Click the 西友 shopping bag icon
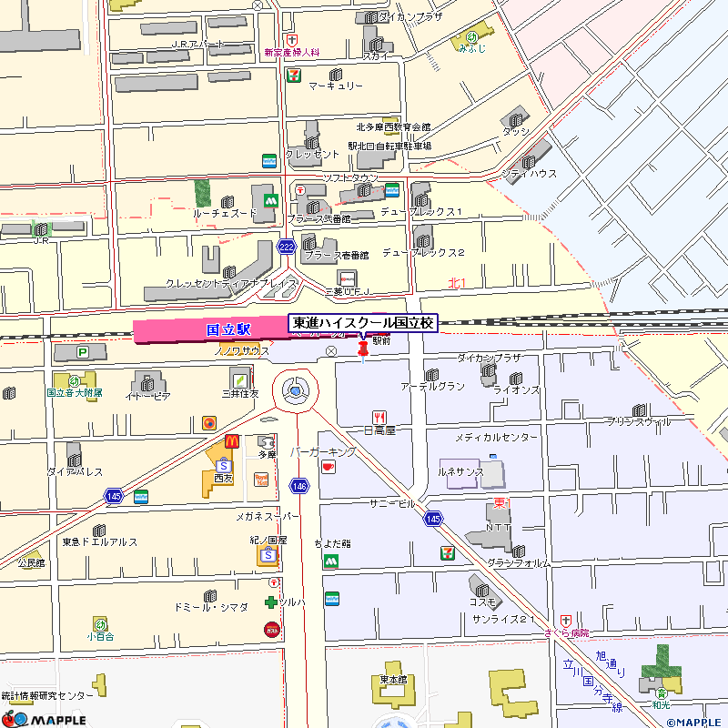Viewport: 728px width, 728px height. point(221,464)
